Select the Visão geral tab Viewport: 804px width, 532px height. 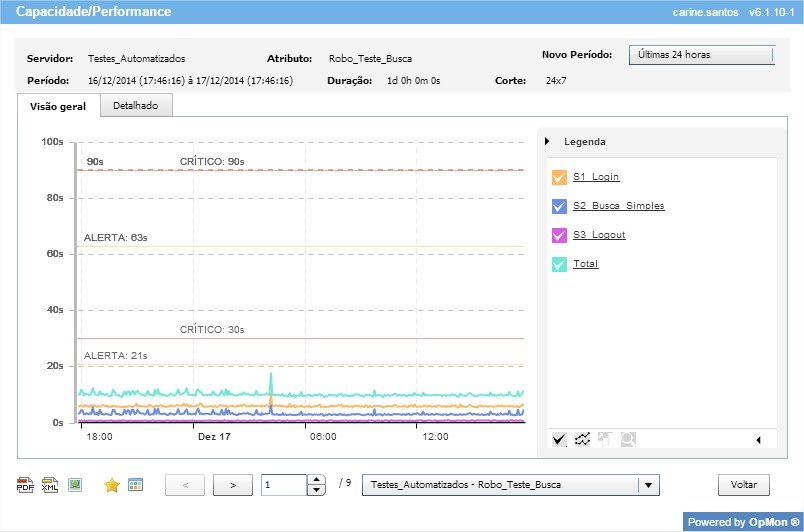[58, 106]
